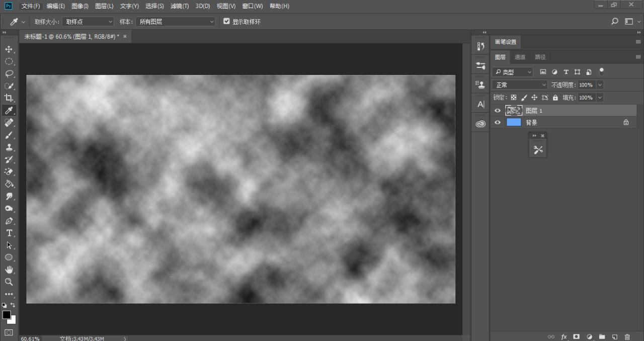Select the Ellipse shape tool
644x341 pixels.
(x=9, y=258)
